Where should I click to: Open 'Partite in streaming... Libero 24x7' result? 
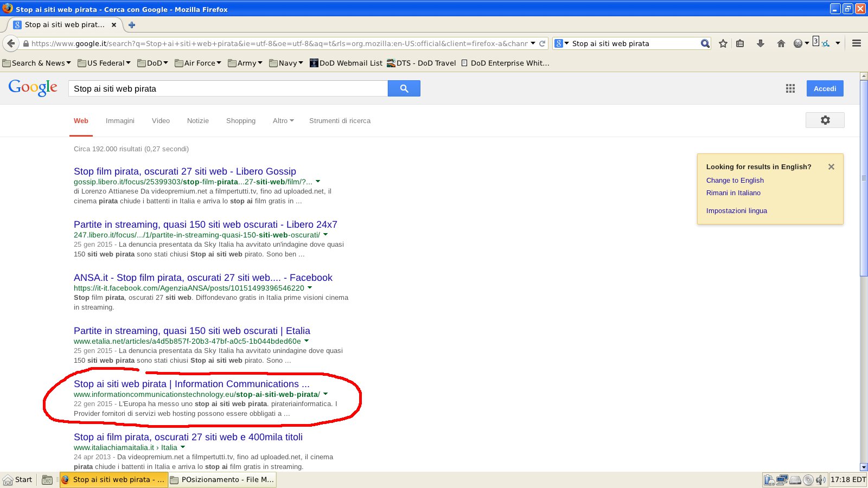pos(206,224)
